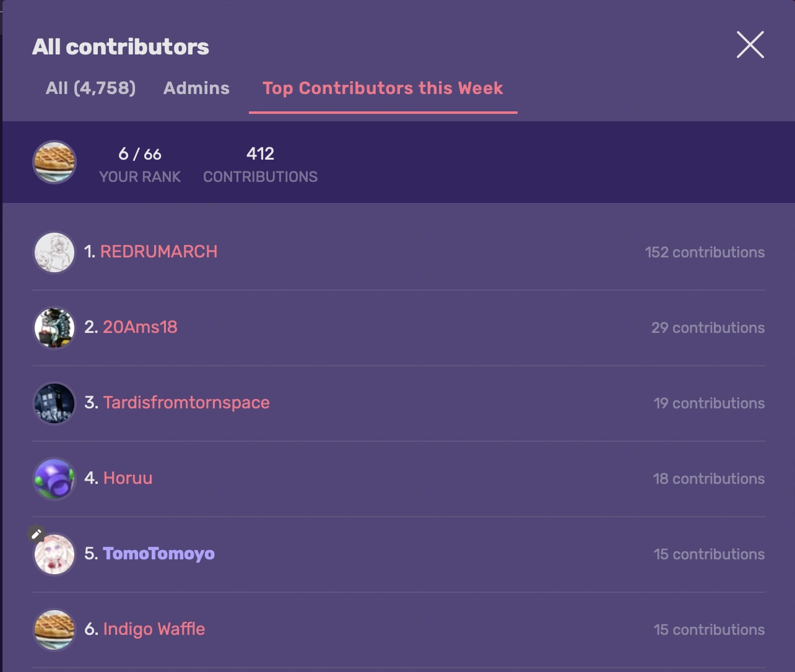This screenshot has width=795, height=672.
Task: Click your waffle avatar in the rank banner
Action: 54,162
